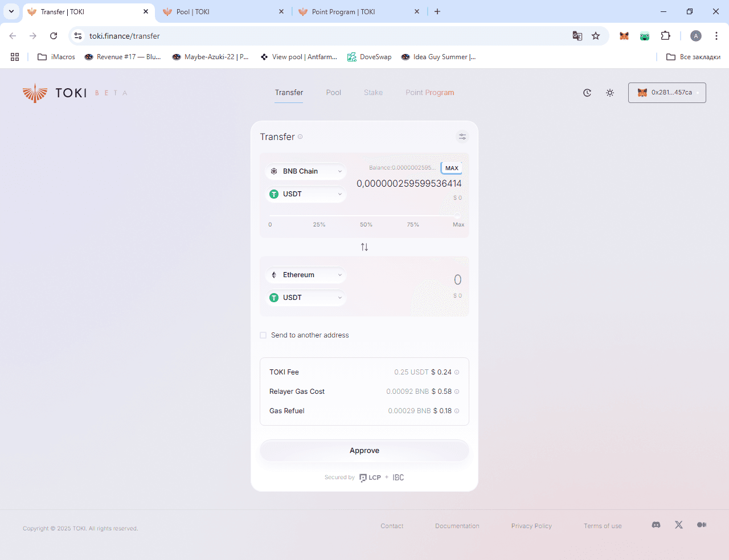Viewport: 729px width, 560px height.
Task: Select the Transfer nav tab
Action: [289, 93]
